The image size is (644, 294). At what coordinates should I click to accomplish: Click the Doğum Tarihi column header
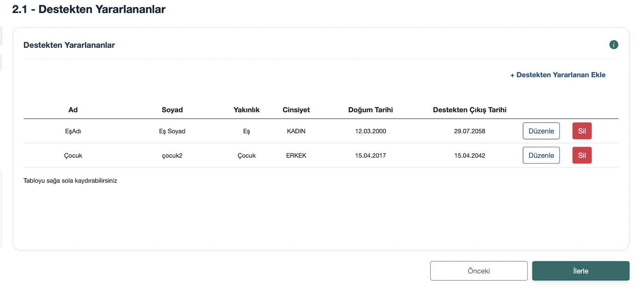[371, 110]
